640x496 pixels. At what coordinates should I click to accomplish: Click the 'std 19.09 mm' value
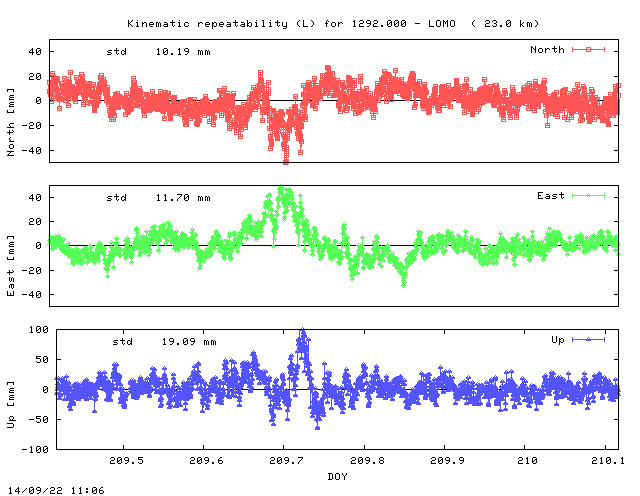pos(164,342)
